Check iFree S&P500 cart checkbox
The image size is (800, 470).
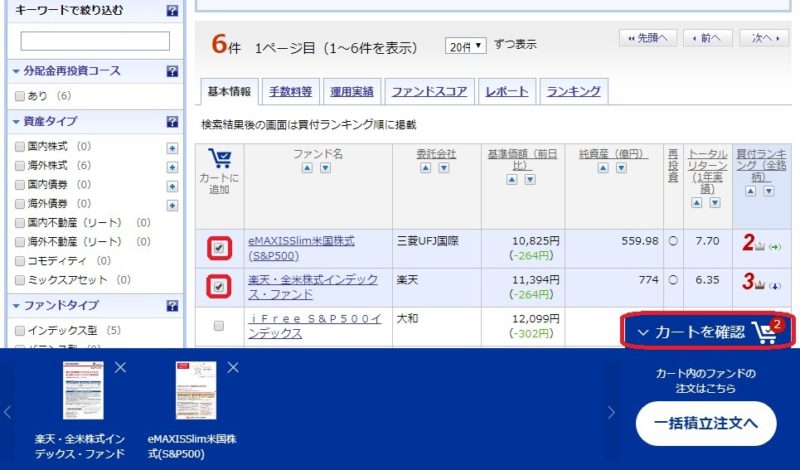(x=219, y=326)
